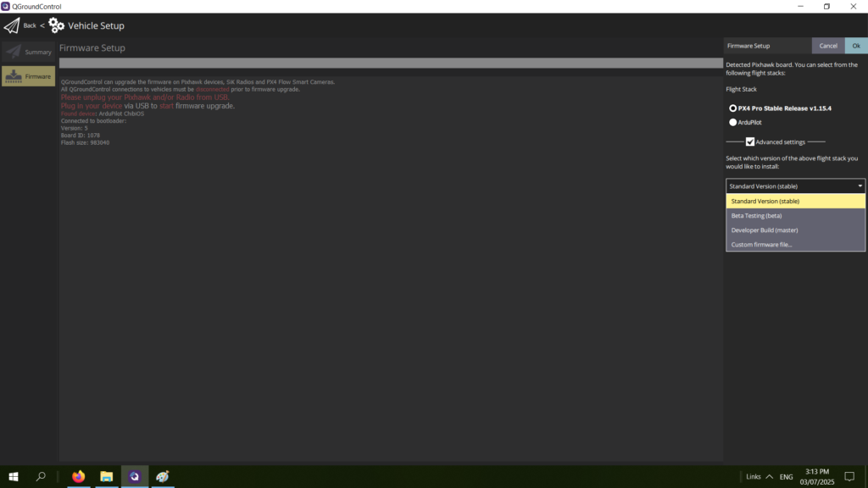Click the 'Flash size: 983040' text
868x488 pixels.
click(x=86, y=142)
